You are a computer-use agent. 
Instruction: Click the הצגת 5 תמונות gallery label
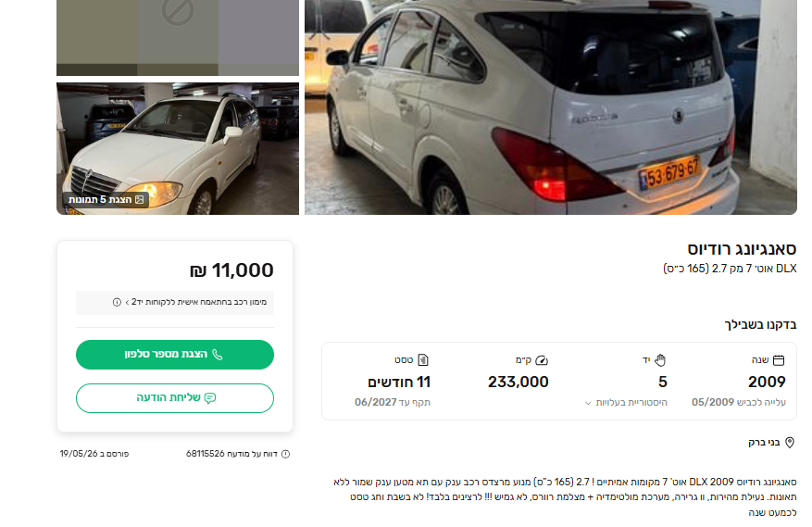106,199
